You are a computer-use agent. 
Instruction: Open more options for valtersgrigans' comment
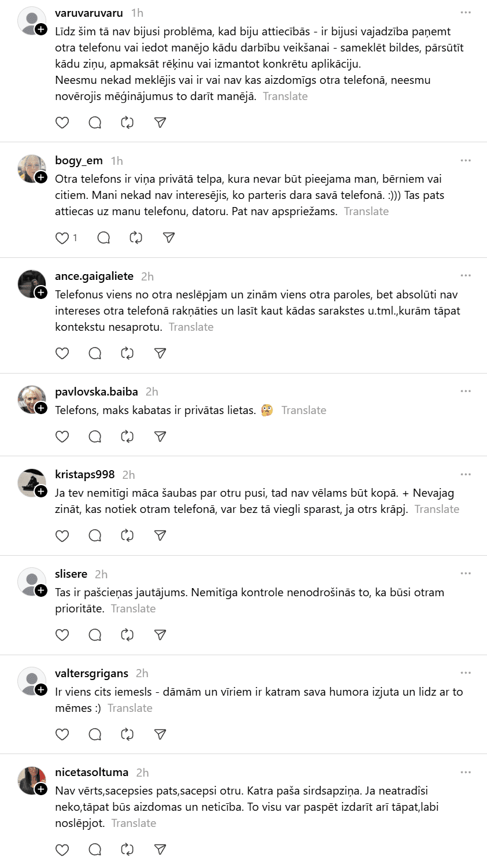466,673
